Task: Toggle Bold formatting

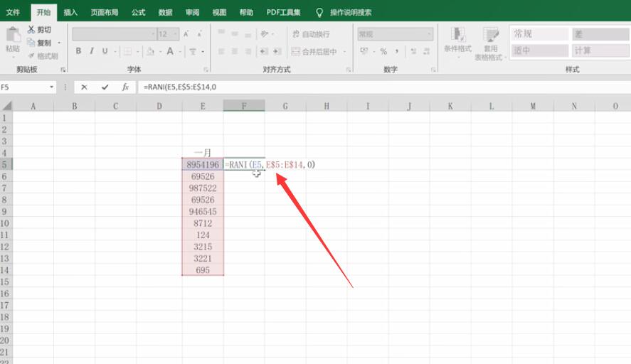Action: [78, 51]
